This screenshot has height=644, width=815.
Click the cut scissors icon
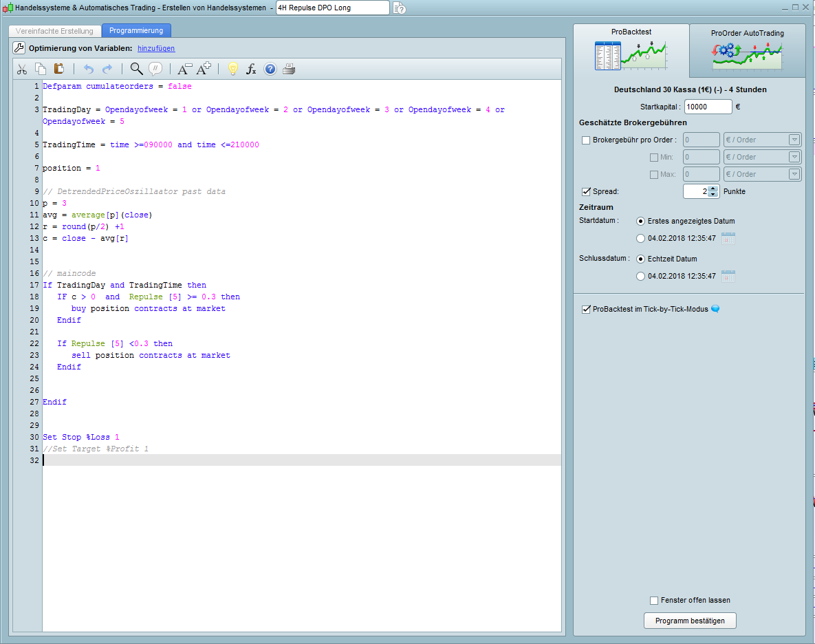(22, 69)
